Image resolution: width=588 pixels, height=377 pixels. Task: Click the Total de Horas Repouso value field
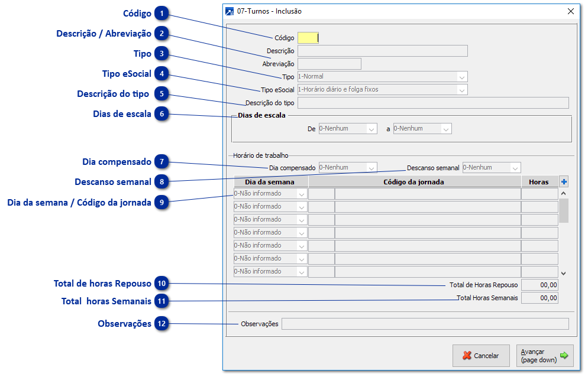coord(539,285)
